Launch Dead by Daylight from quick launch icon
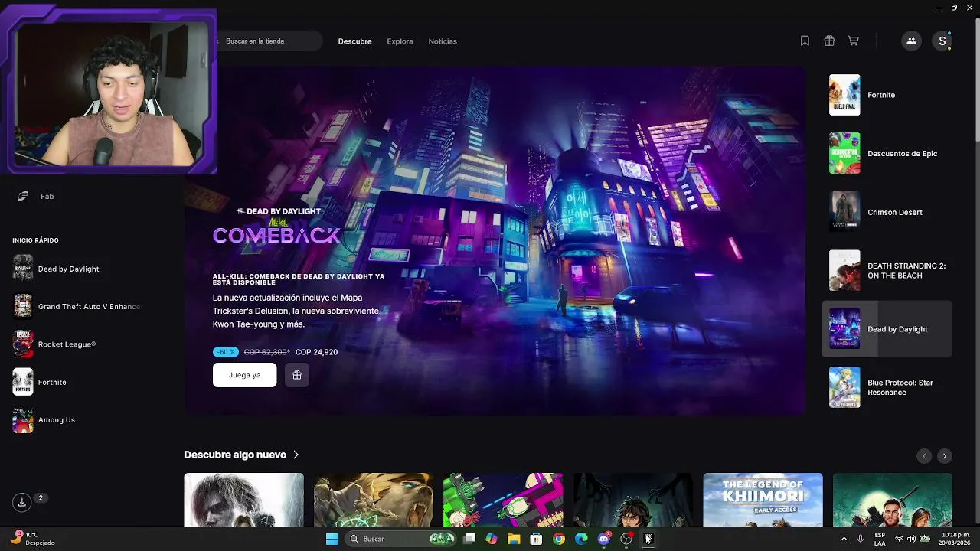This screenshot has height=551, width=980. 23,269
